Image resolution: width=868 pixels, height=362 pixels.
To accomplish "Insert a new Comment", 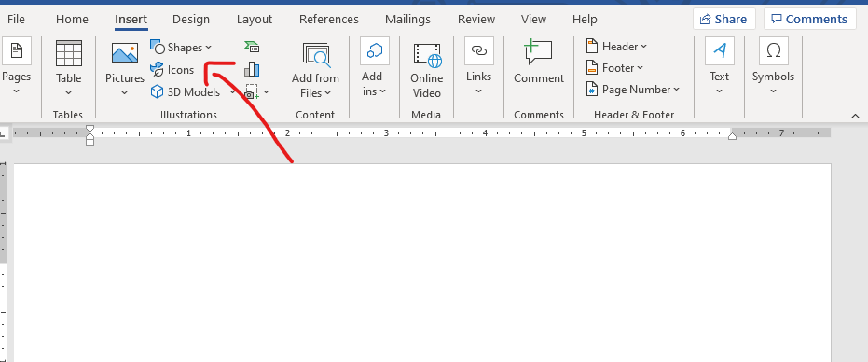I will pos(539,63).
